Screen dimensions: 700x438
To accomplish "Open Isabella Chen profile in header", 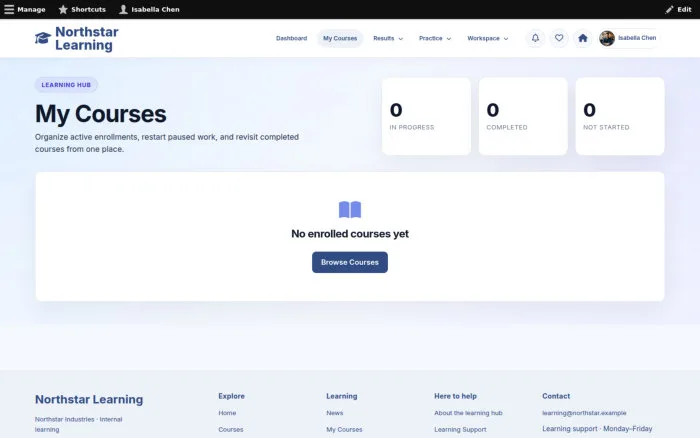I will pyautogui.click(x=629, y=38).
